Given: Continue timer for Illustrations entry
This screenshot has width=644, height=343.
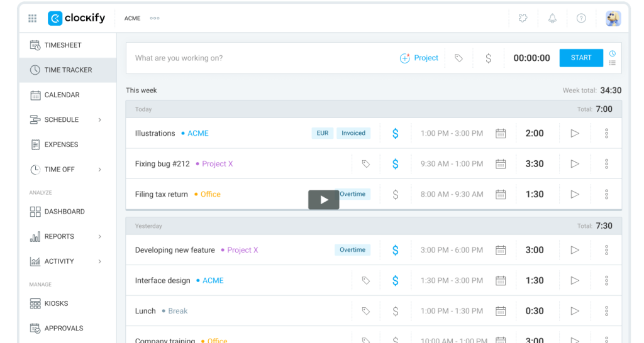Looking at the screenshot, I should tap(575, 133).
